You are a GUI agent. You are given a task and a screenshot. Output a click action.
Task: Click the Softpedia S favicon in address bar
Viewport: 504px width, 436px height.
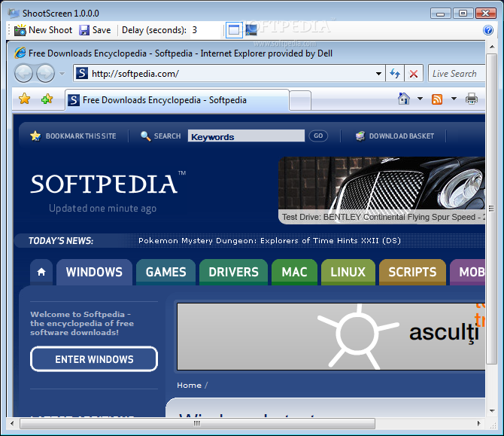point(82,73)
